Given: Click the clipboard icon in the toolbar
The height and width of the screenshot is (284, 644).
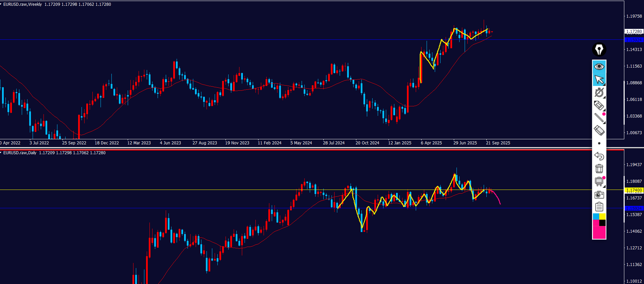Looking at the screenshot, I should tap(599, 207).
